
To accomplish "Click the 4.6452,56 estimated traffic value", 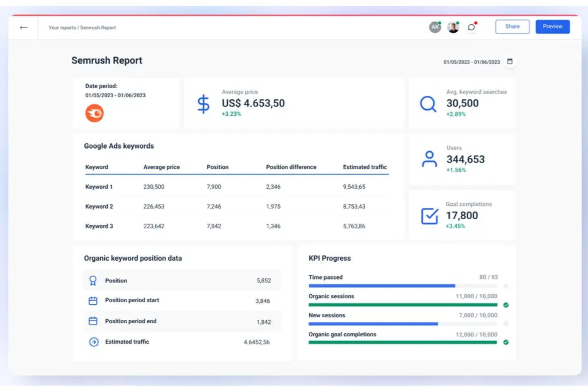I will (x=257, y=342).
